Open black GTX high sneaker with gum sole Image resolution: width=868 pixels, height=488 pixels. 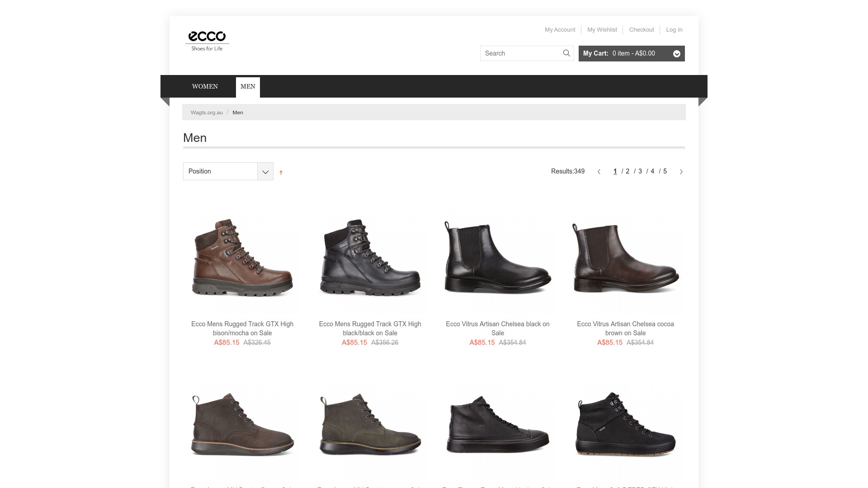tap(626, 425)
